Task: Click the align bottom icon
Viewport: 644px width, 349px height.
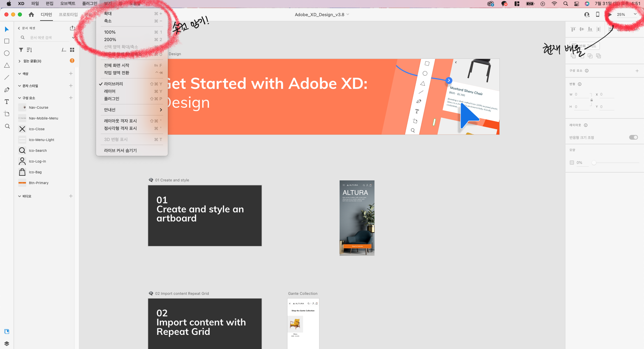Action: click(x=590, y=29)
